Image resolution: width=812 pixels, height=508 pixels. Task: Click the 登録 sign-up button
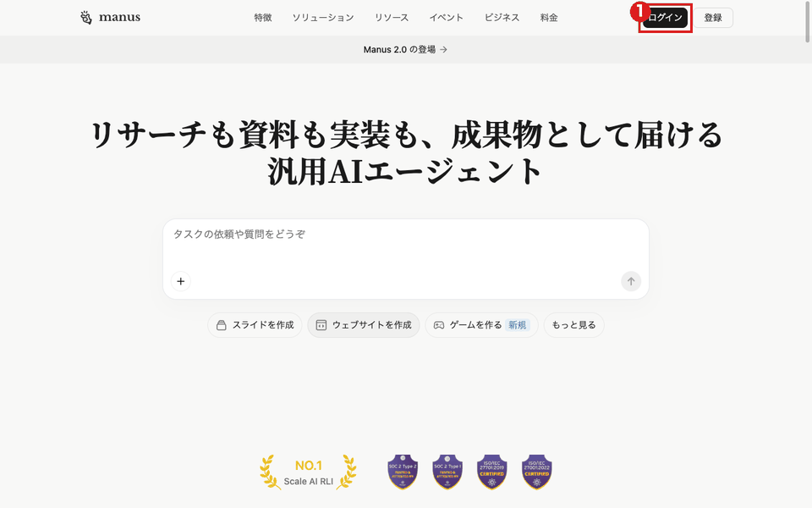[713, 18]
